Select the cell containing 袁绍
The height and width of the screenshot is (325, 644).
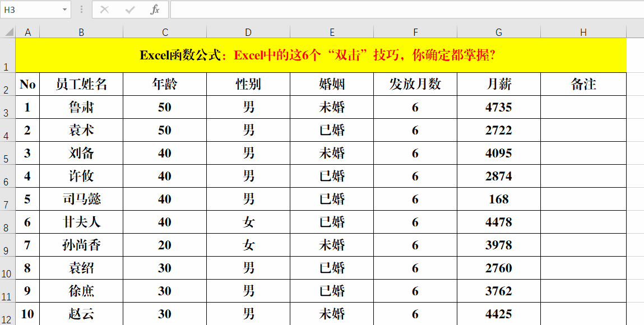pyautogui.click(x=81, y=268)
